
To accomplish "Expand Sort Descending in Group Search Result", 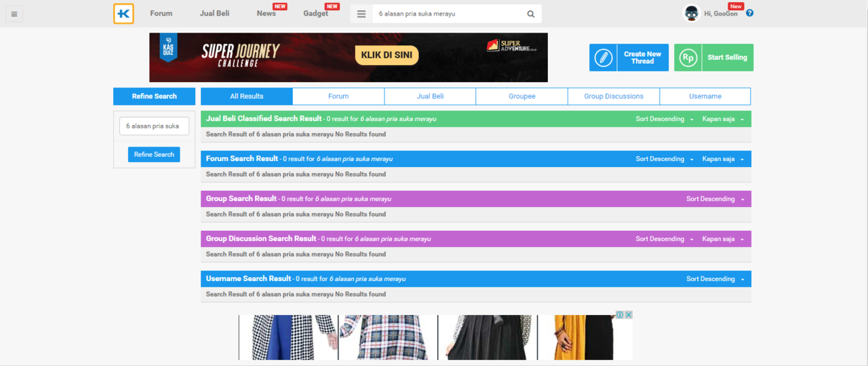I will (x=715, y=199).
